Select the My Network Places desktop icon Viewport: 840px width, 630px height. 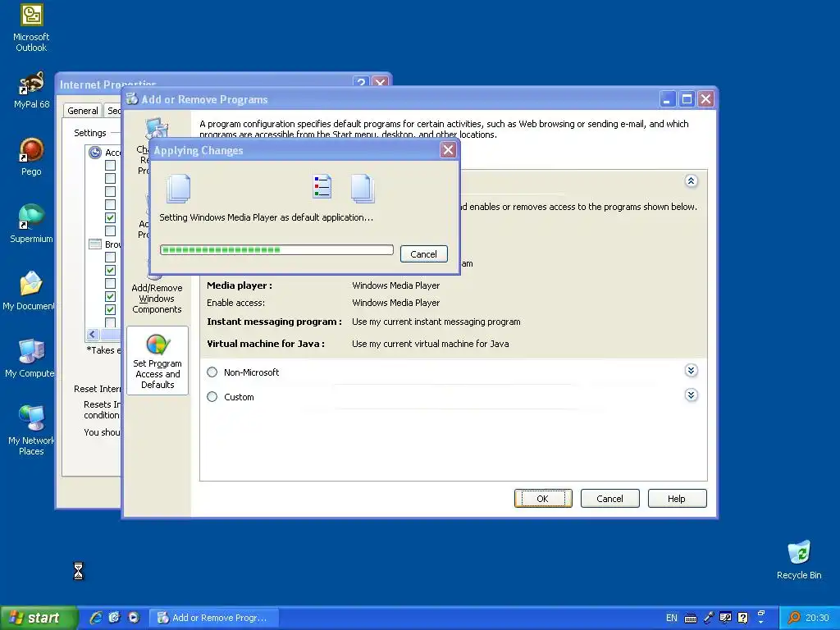point(31,430)
